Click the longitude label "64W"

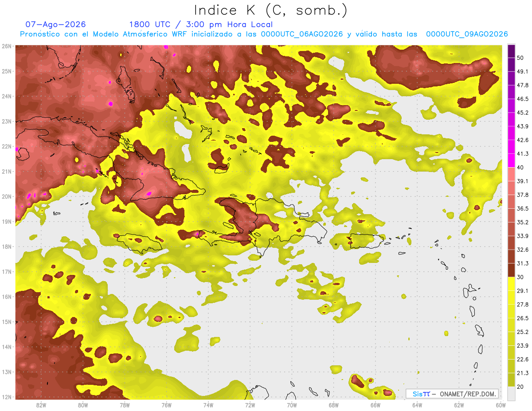(x=417, y=405)
